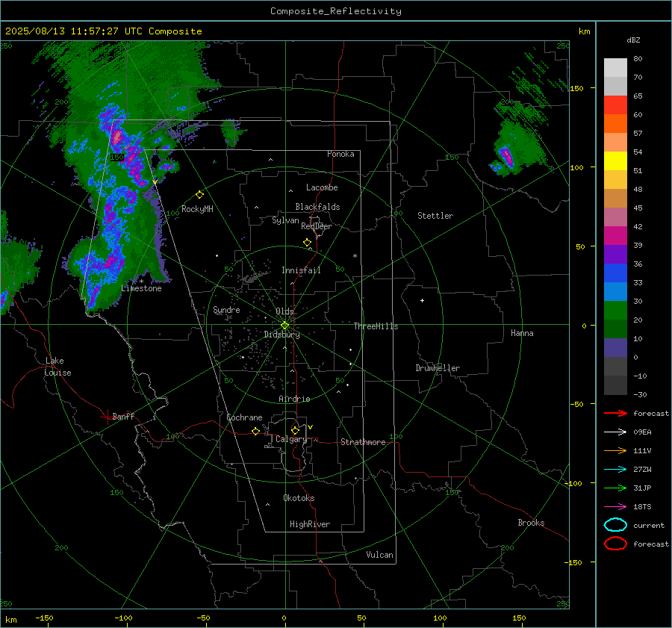
Task: Click the Calgary city label
Action: [291, 439]
